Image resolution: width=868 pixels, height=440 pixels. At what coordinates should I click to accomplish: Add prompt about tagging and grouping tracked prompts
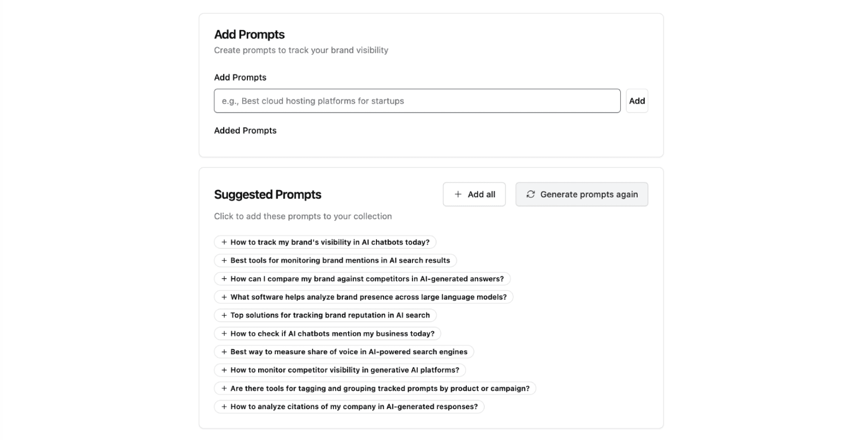(375, 389)
